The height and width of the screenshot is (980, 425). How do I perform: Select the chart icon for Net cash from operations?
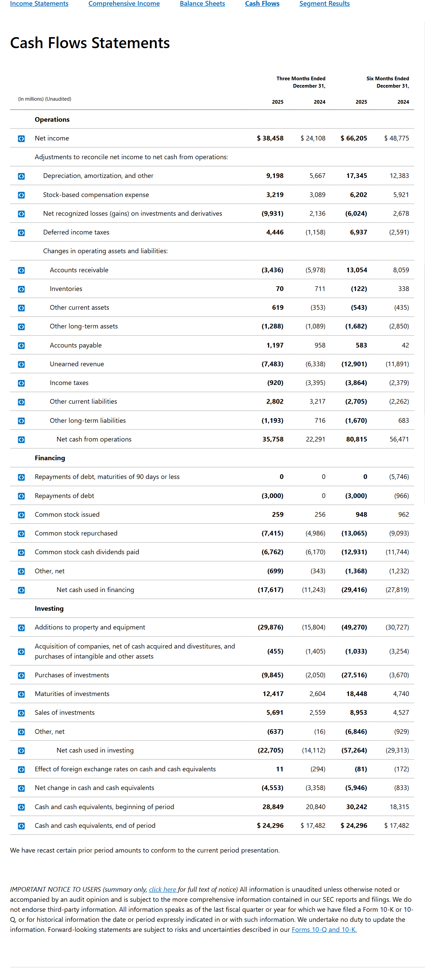22,439
